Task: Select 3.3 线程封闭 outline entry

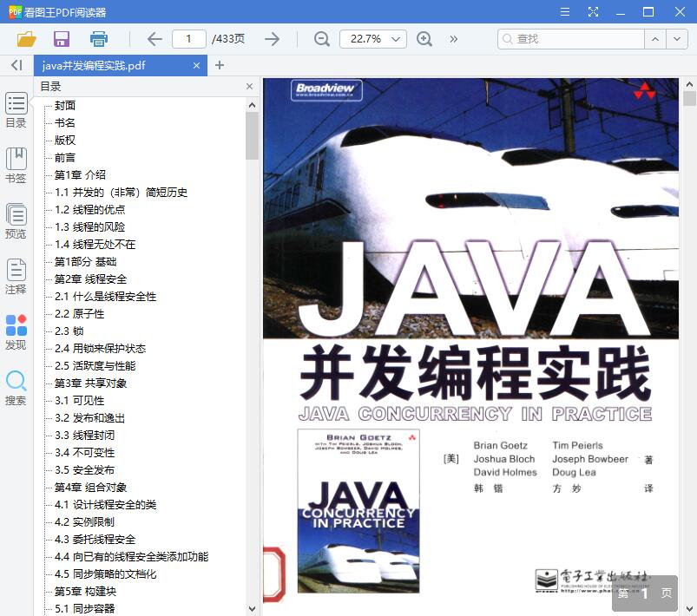Action: pos(85,436)
